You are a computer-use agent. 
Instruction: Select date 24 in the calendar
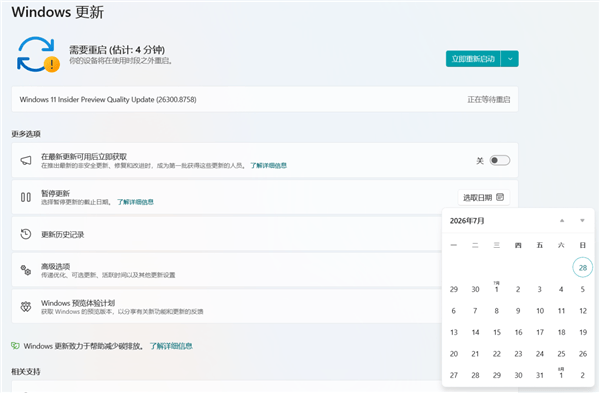pyautogui.click(x=540, y=354)
